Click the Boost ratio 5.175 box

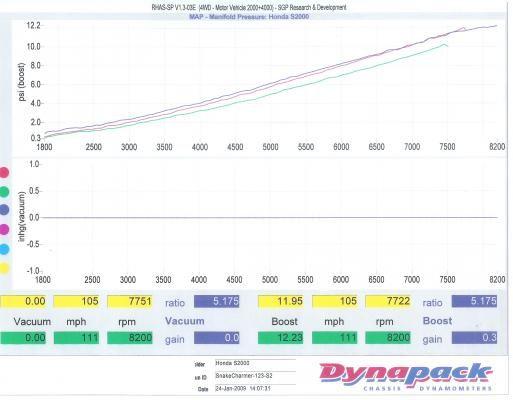[x=474, y=301]
